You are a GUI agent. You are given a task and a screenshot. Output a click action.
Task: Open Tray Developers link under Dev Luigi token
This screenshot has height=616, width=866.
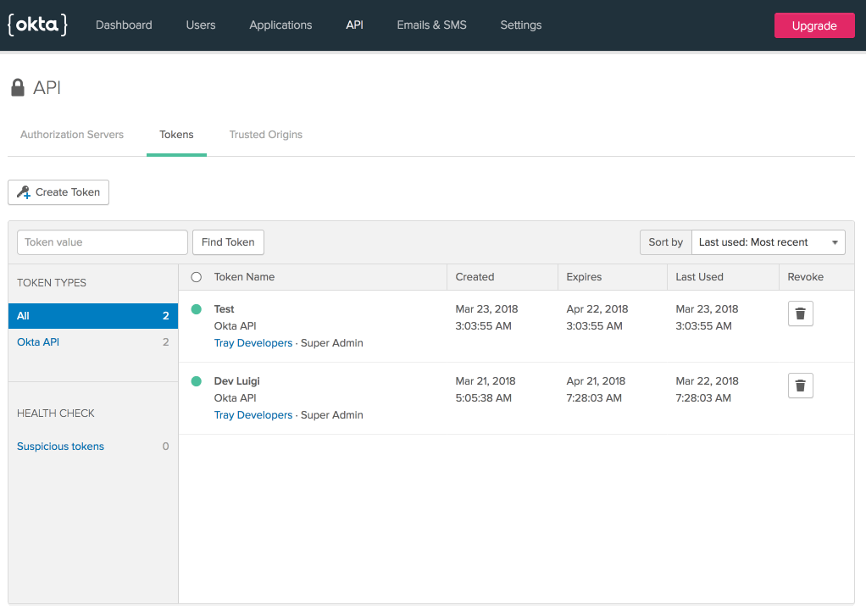coord(253,415)
